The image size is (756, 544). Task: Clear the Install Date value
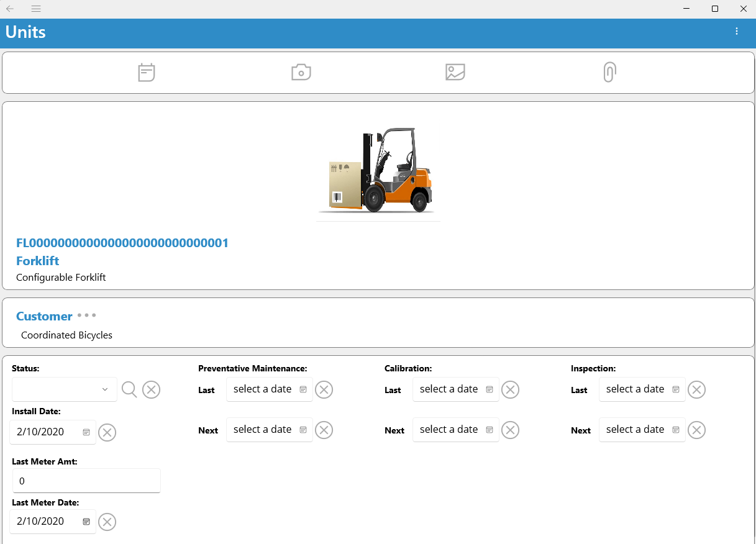tap(107, 432)
